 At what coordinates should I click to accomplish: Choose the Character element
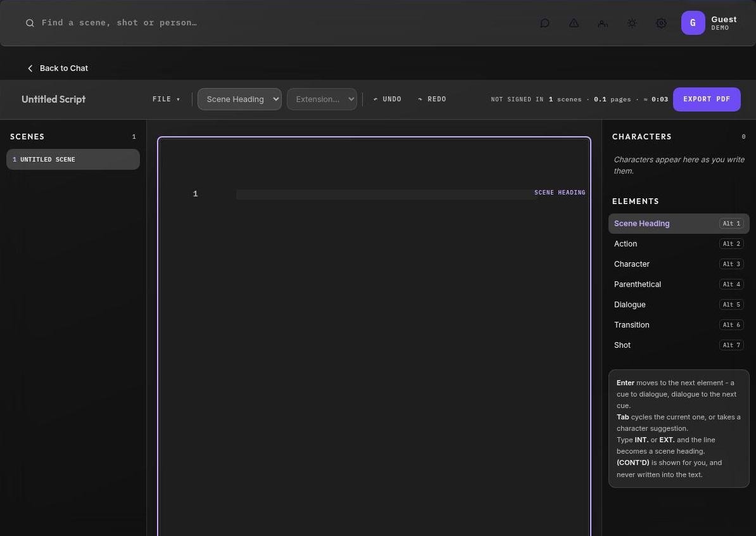point(679,264)
